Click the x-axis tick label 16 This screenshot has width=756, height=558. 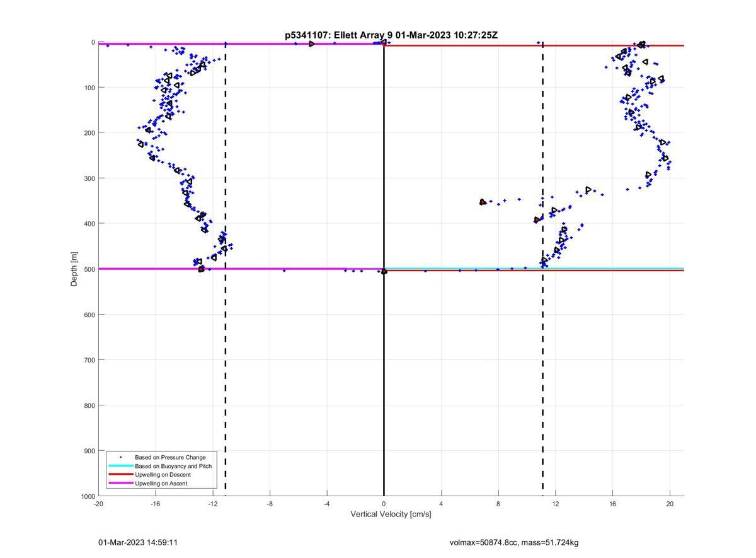612,504
